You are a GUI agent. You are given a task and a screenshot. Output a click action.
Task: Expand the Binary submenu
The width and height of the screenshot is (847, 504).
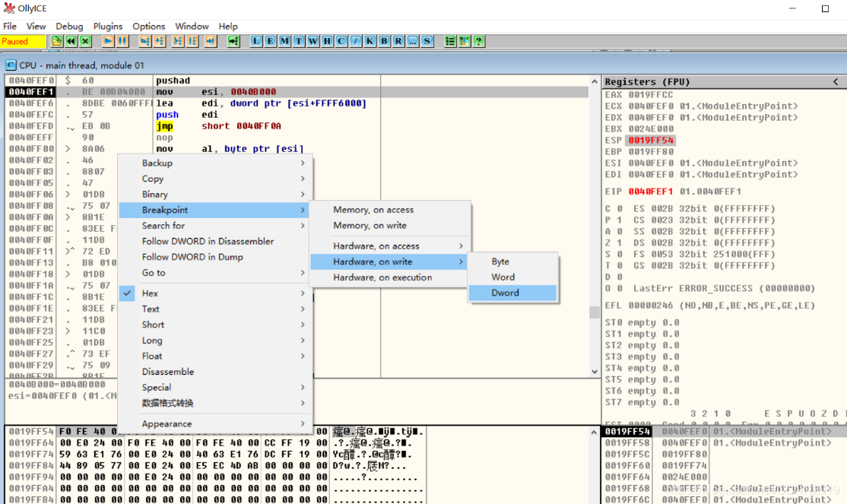tap(215, 195)
